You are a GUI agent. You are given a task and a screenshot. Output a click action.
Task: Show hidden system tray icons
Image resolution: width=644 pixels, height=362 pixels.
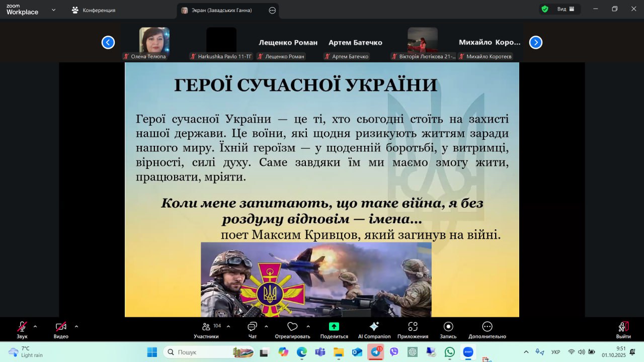click(526, 352)
